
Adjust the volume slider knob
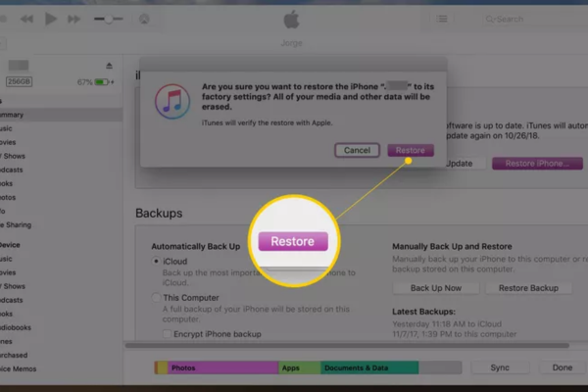pyautogui.click(x=109, y=19)
